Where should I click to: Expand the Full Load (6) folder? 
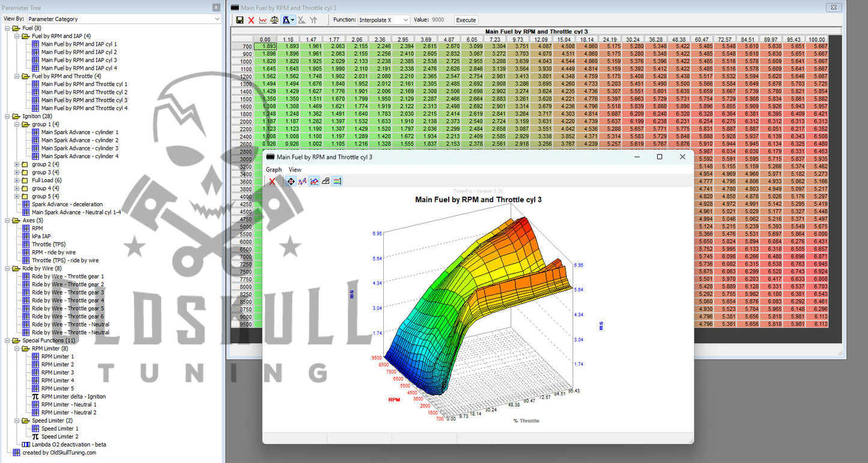(17, 180)
